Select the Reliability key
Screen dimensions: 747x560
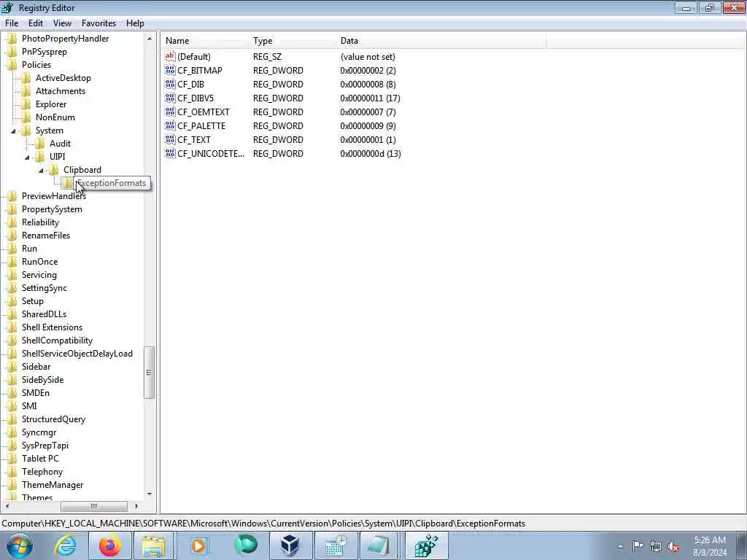[41, 222]
